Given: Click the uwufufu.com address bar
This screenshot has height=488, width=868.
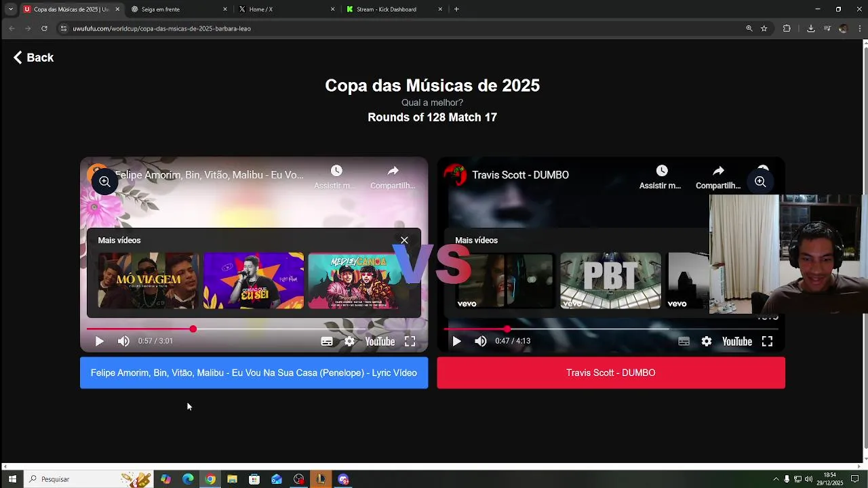Looking at the screenshot, I should [400, 28].
